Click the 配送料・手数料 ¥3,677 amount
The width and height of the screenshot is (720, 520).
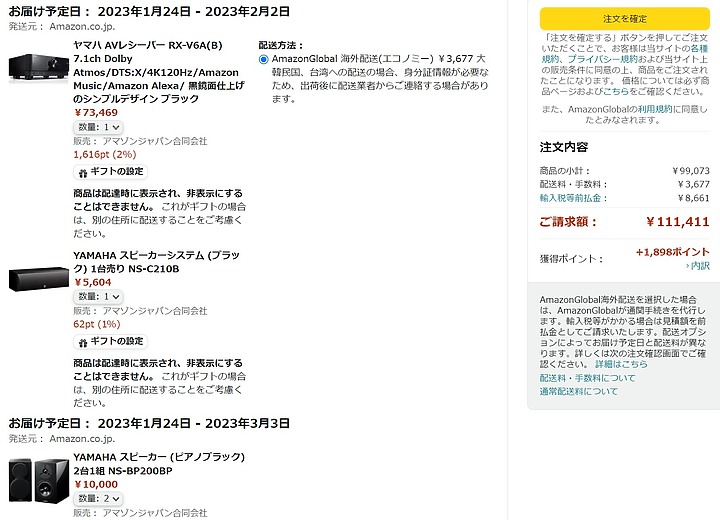tap(694, 184)
